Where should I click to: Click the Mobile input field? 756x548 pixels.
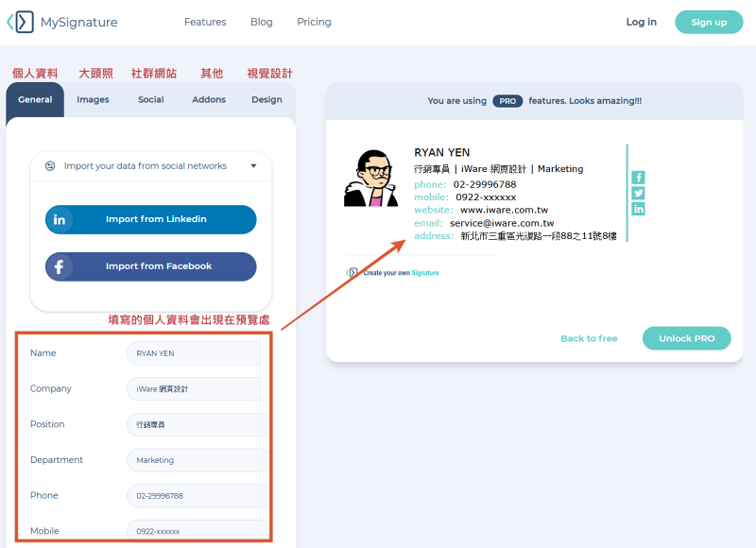tap(198, 530)
